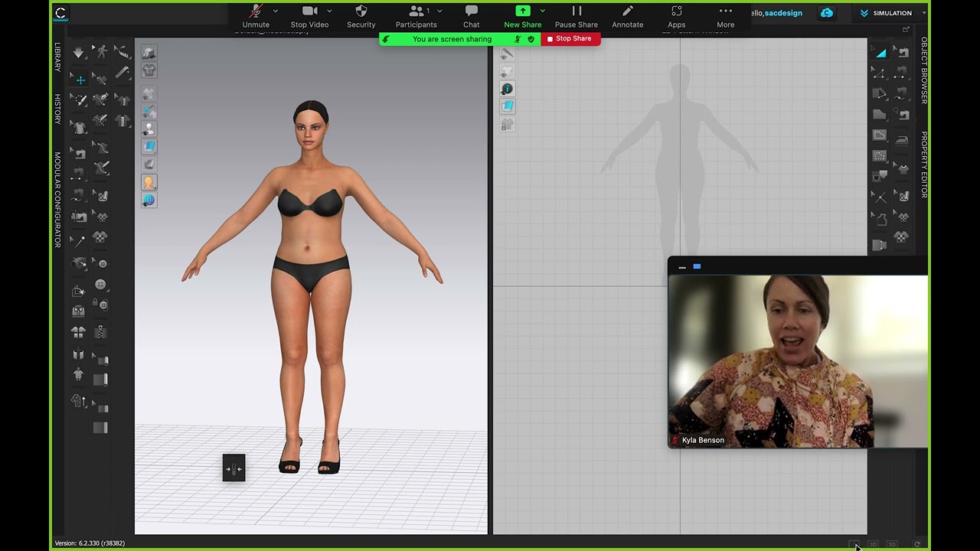Viewport: 980px width, 551px height.
Task: Select the straight ruler measure tool
Action: pyautogui.click(x=122, y=73)
